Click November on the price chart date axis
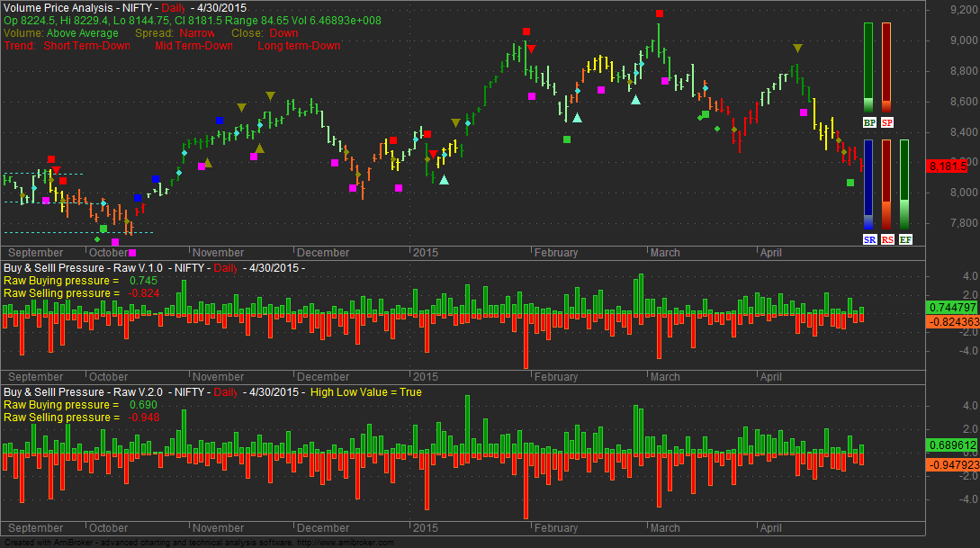The width and height of the screenshot is (980, 548). tap(218, 253)
